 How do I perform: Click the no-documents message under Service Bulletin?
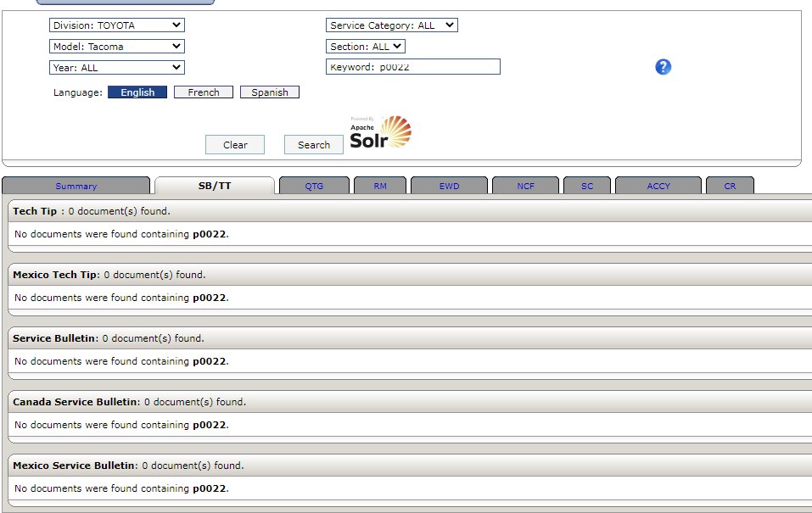tap(121, 361)
